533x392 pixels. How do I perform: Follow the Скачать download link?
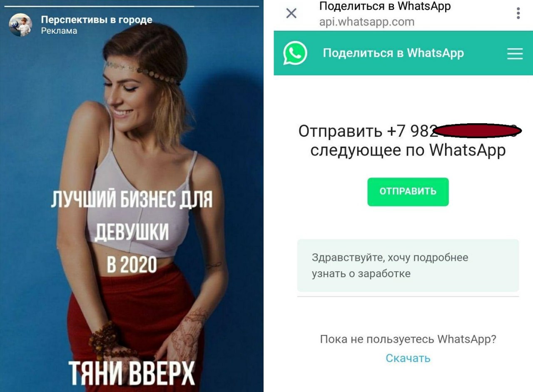point(408,358)
